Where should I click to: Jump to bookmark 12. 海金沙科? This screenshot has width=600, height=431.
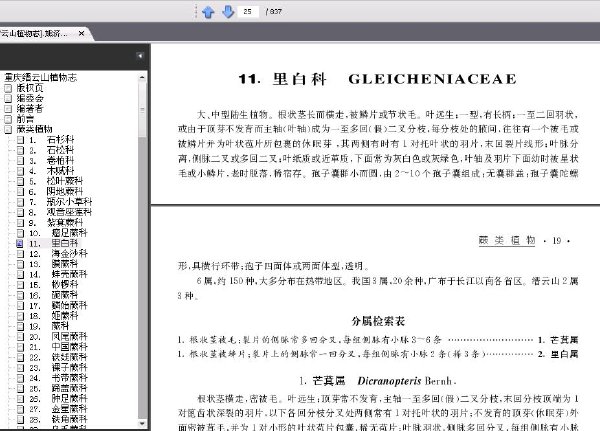(x=58, y=253)
